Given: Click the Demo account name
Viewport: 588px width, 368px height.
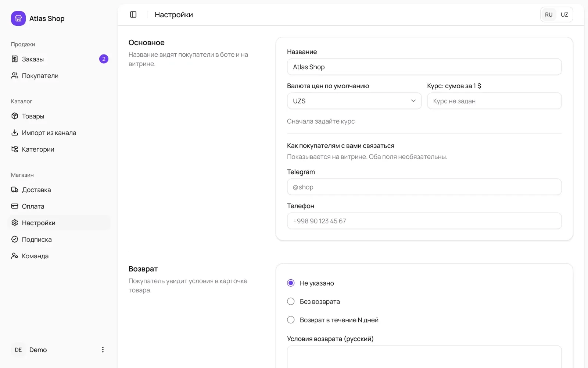Looking at the screenshot, I should click(x=38, y=350).
